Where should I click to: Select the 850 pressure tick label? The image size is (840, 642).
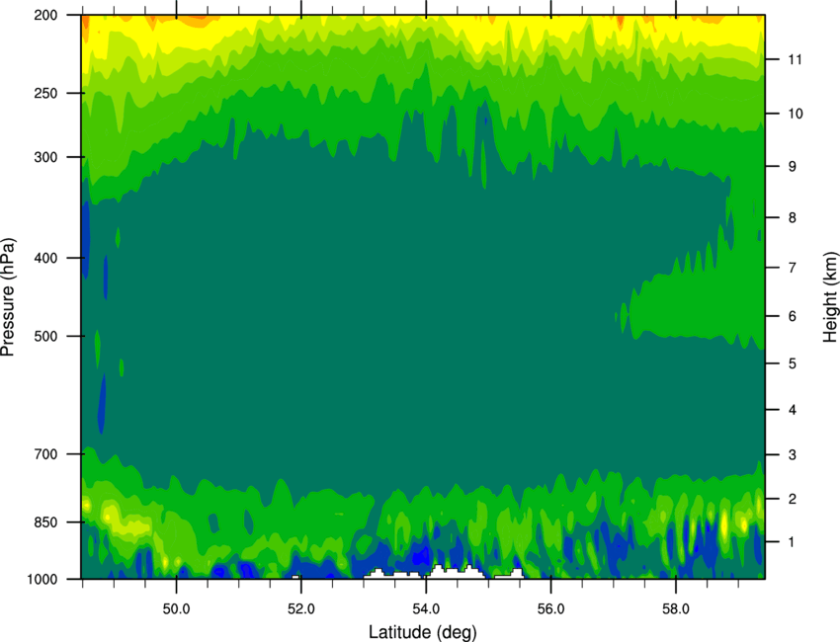pos(45,522)
